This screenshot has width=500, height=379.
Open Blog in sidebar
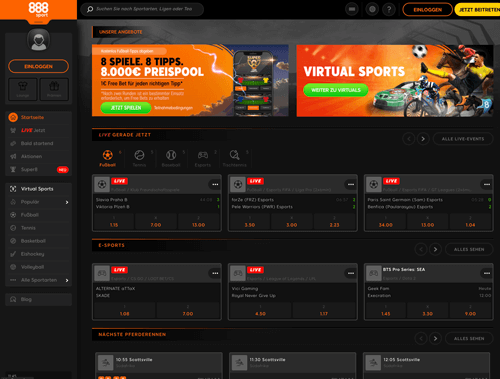click(x=39, y=299)
